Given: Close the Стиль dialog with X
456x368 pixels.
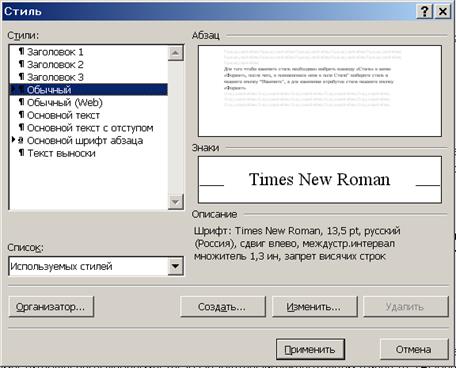Looking at the screenshot, I should (443, 12).
